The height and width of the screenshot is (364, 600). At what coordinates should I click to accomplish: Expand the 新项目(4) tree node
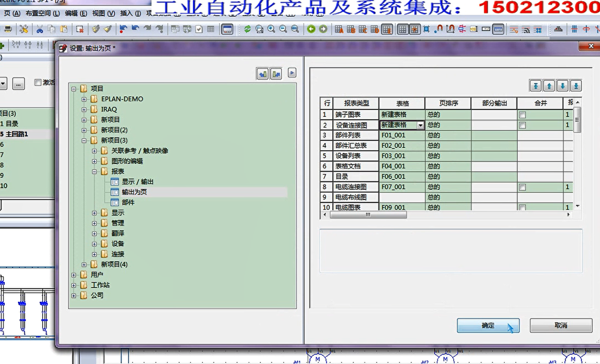83,264
